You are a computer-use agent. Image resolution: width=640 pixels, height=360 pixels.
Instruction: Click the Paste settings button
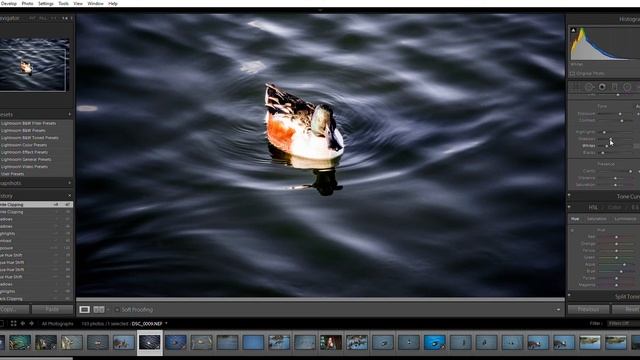[52, 309]
